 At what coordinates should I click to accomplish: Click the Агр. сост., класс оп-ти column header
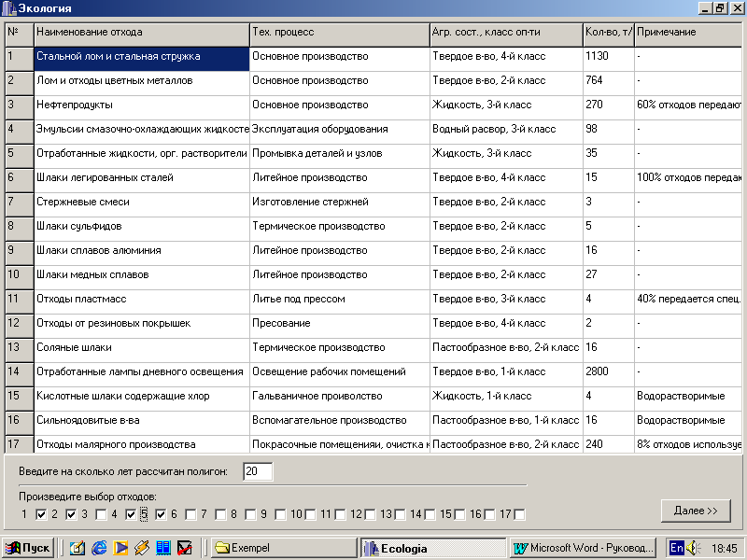pos(507,35)
